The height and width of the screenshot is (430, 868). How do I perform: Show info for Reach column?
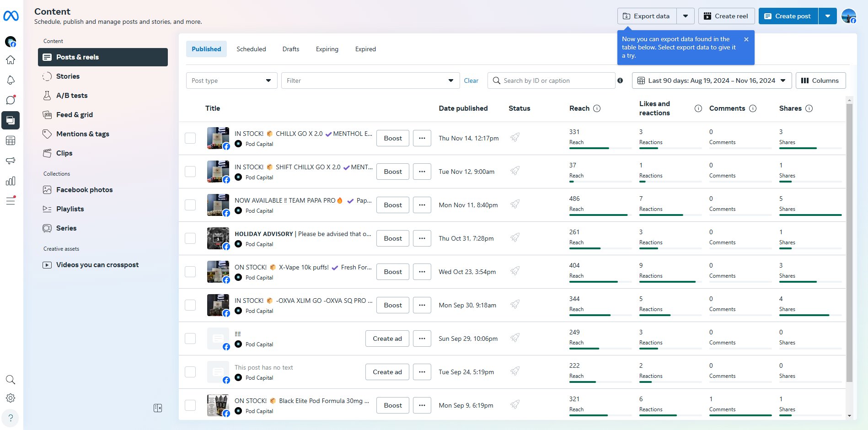click(x=597, y=108)
